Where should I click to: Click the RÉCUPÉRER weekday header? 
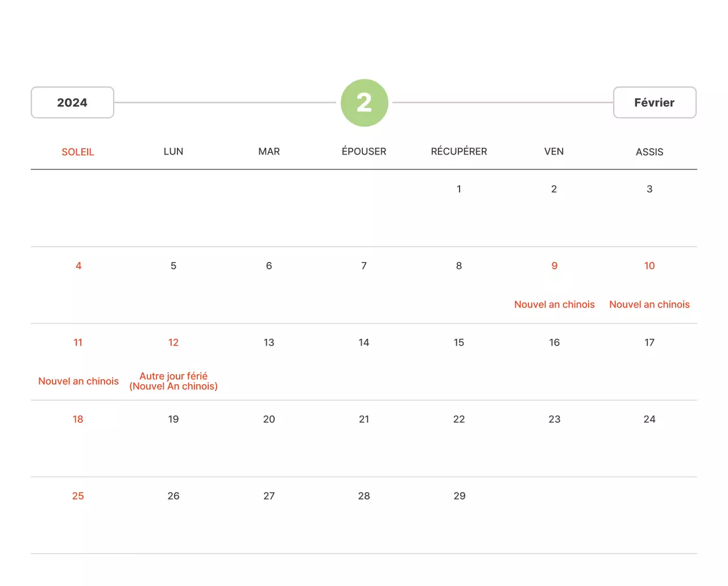click(459, 152)
